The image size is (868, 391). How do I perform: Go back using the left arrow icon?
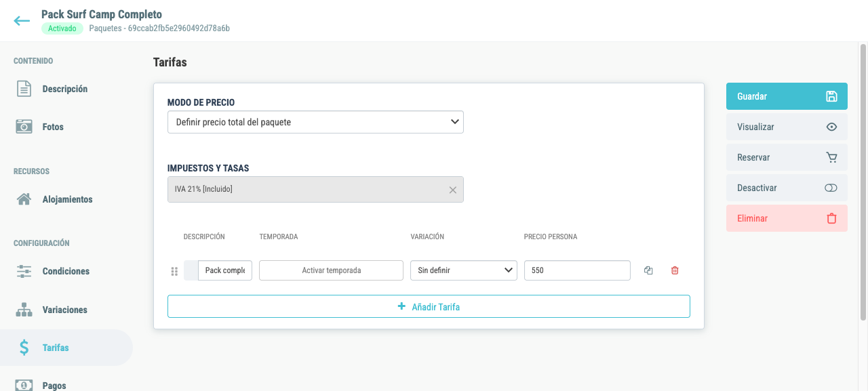(x=22, y=21)
